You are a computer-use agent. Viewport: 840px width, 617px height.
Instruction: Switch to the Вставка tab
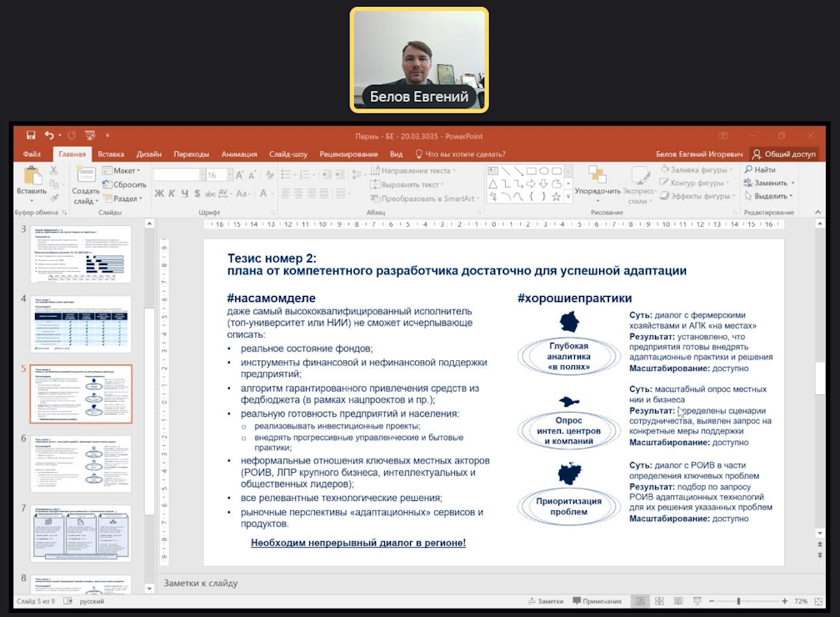(x=111, y=154)
